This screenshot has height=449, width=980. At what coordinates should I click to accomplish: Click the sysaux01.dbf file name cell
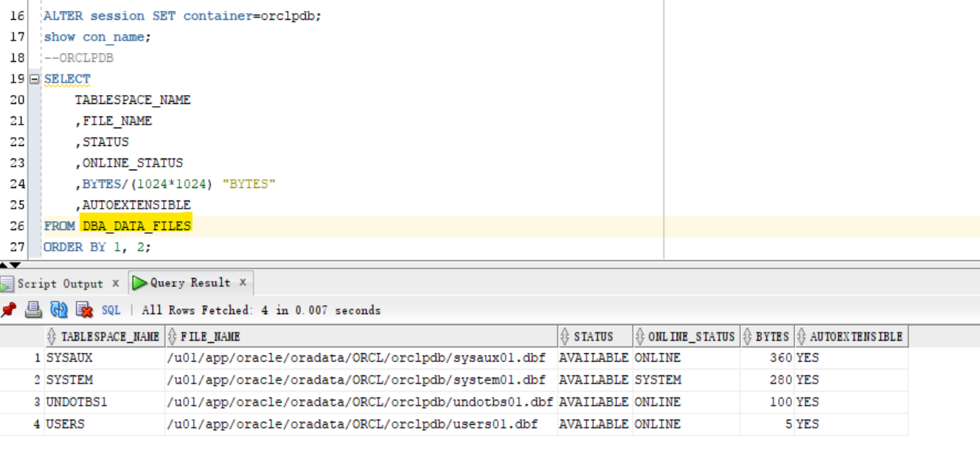(361, 358)
